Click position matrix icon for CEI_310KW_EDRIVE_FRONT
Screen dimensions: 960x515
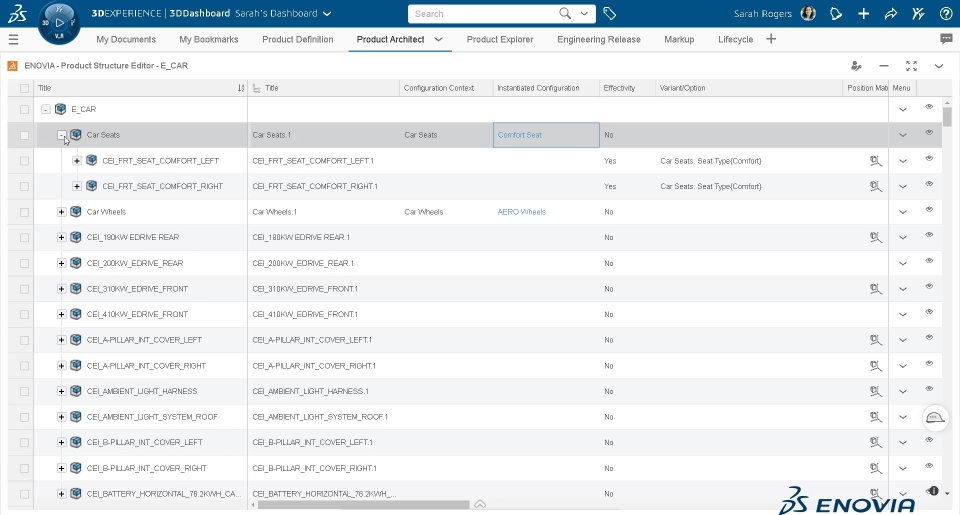pos(876,289)
